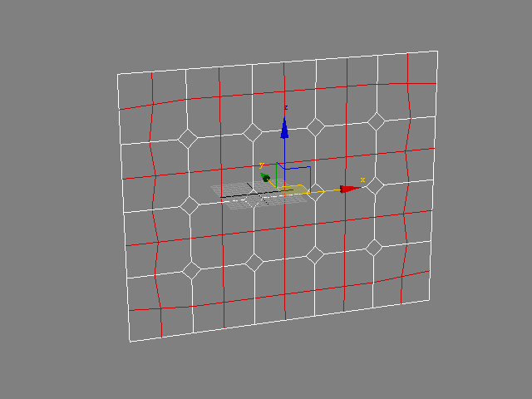
Task: Click the small gray home grid
Action: tap(241, 193)
